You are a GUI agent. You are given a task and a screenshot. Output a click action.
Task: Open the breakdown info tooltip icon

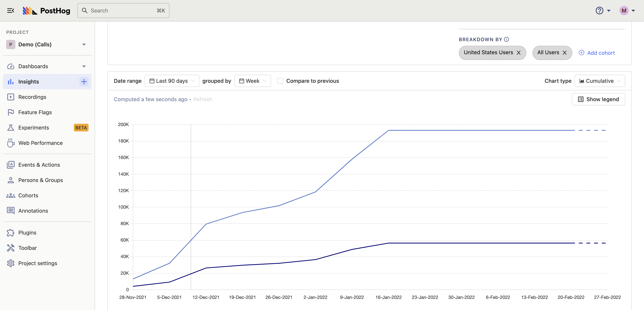click(x=507, y=39)
